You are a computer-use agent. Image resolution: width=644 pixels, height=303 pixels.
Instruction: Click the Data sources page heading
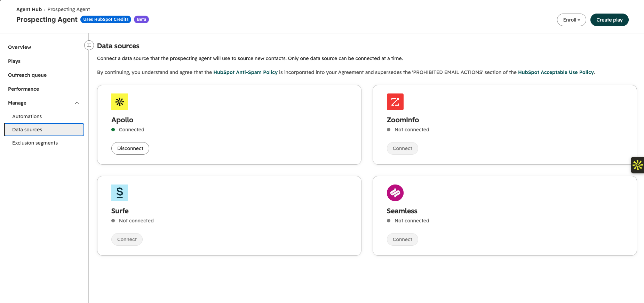click(x=118, y=46)
